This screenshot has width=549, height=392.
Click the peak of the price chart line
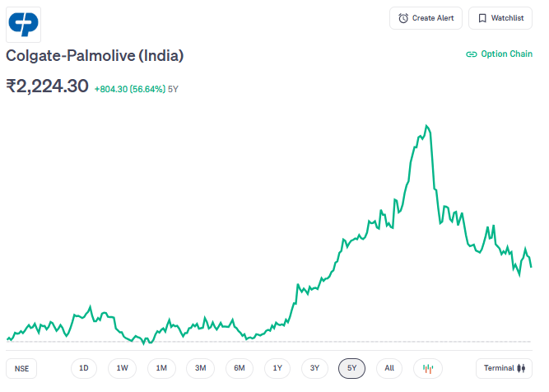tap(426, 125)
